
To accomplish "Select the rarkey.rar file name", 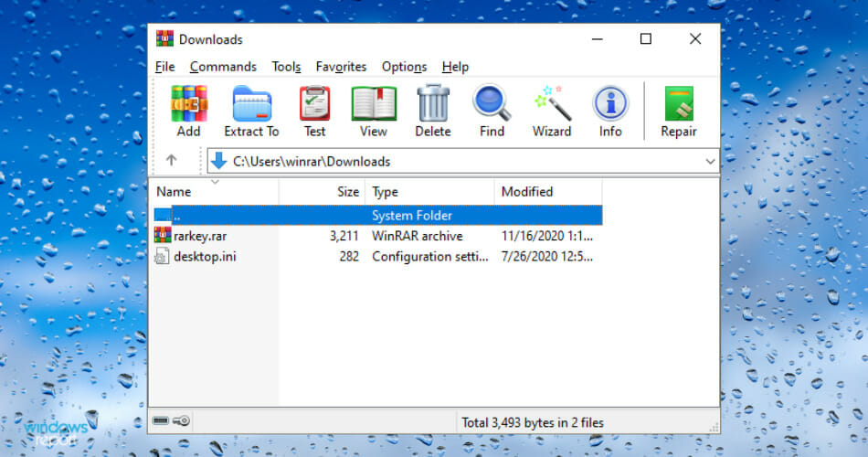I will click(200, 236).
